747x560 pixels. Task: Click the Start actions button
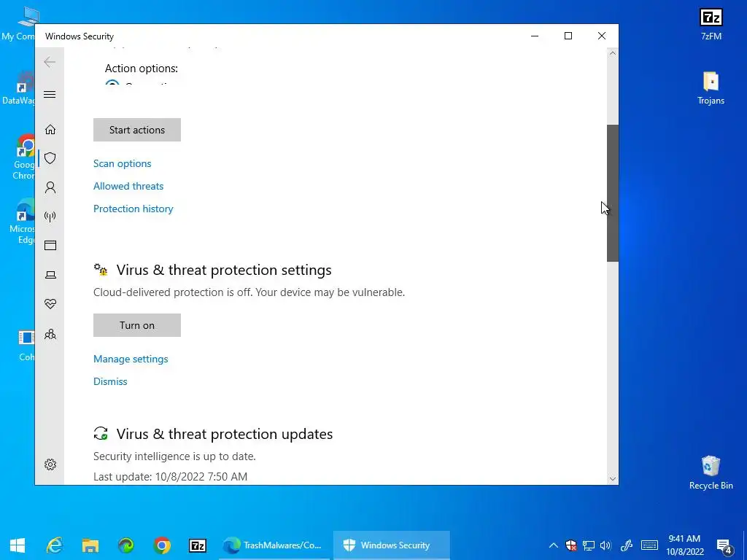[136, 130]
